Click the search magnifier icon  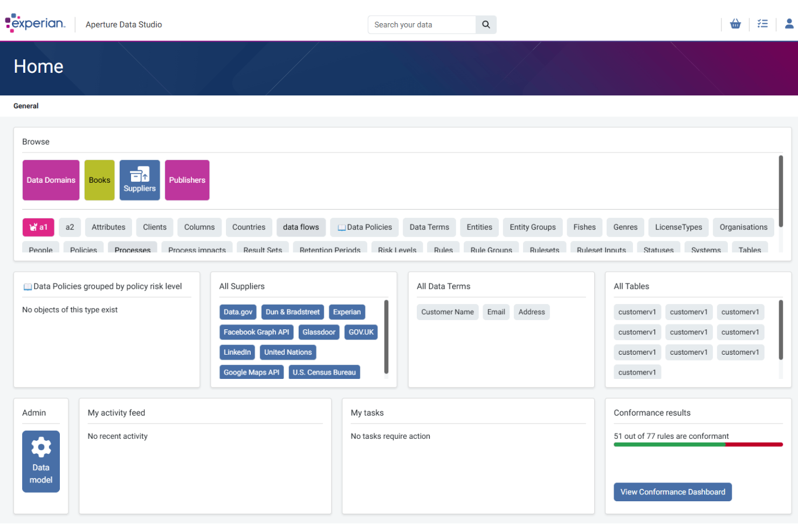[x=485, y=24]
